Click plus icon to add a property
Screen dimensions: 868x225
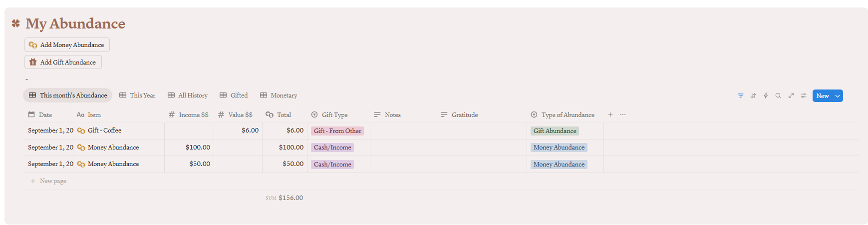pyautogui.click(x=610, y=114)
